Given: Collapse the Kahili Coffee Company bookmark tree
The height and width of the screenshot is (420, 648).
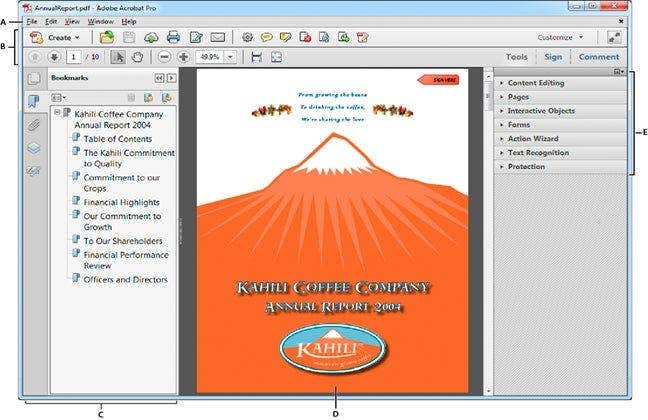Looking at the screenshot, I should point(57,113).
